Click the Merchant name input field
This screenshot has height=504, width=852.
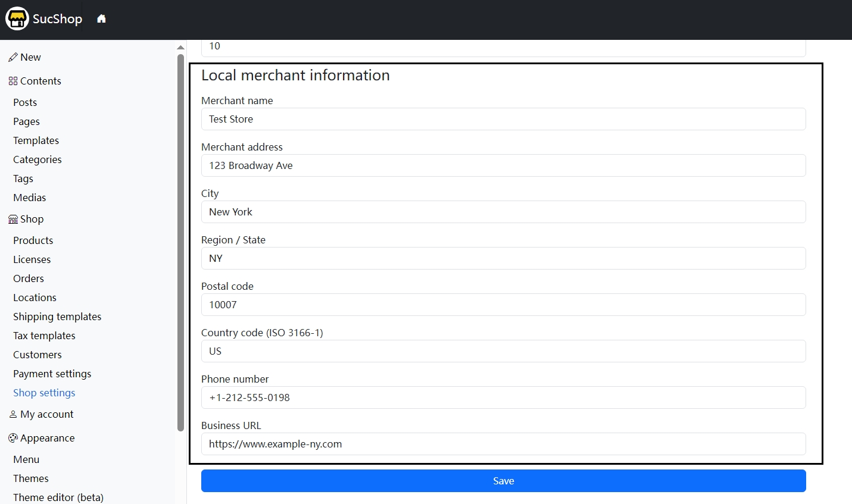click(x=503, y=119)
